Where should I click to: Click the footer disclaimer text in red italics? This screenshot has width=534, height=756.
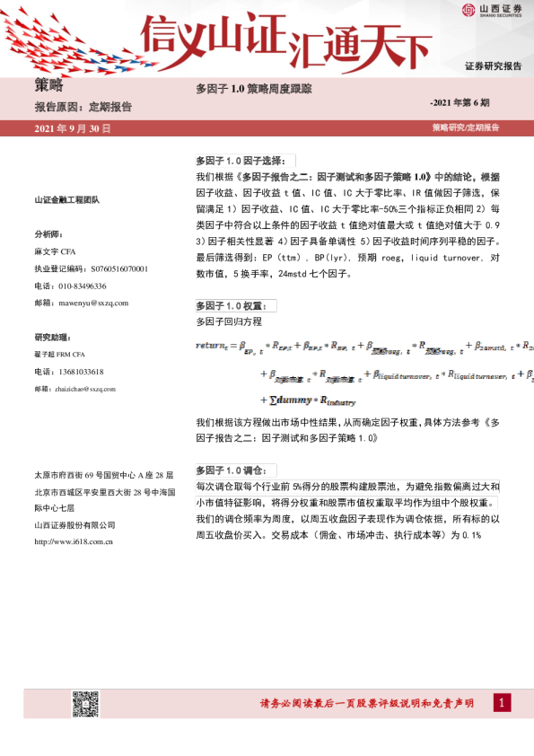point(367,703)
